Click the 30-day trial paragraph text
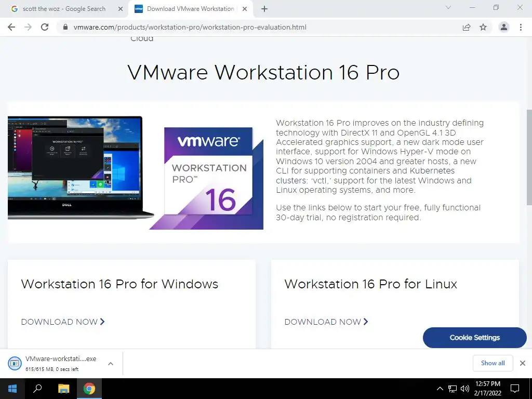 pyautogui.click(x=378, y=212)
